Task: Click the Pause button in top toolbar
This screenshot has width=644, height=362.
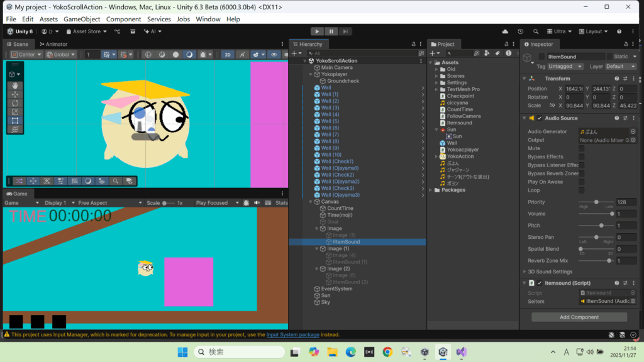Action: click(x=331, y=31)
